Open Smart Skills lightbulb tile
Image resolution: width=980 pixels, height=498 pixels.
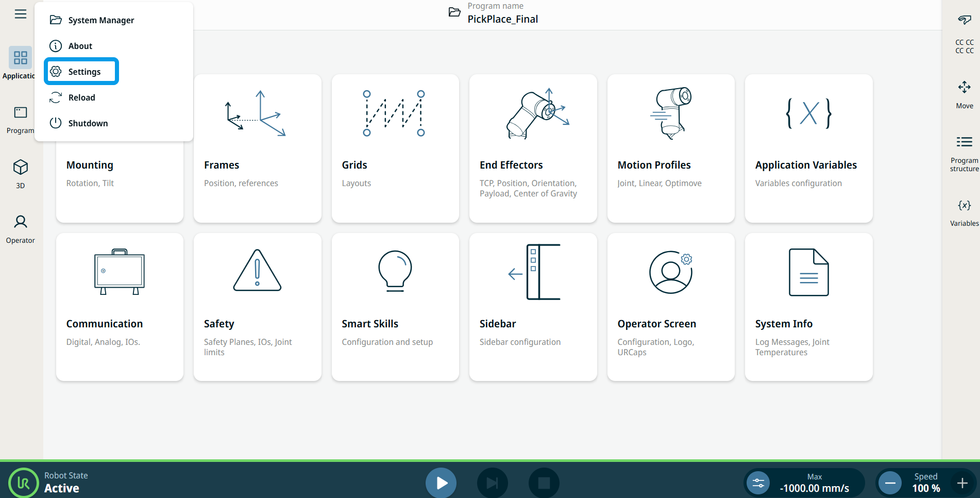coord(395,307)
